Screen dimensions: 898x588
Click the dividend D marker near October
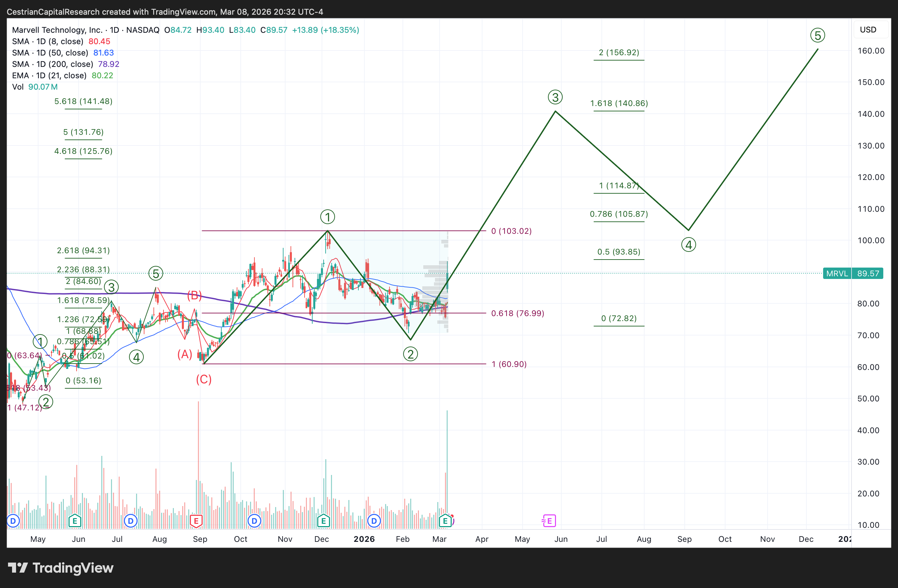click(x=254, y=521)
